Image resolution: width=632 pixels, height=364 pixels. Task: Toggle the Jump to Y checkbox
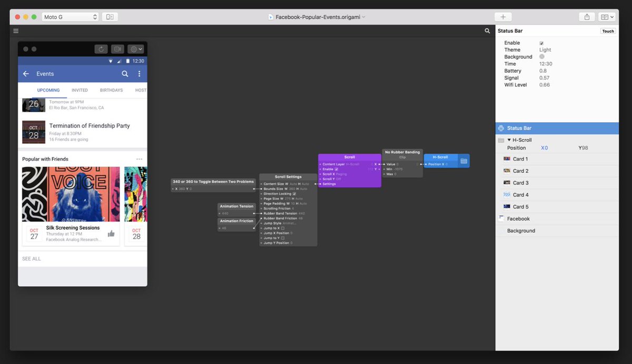pyautogui.click(x=282, y=238)
